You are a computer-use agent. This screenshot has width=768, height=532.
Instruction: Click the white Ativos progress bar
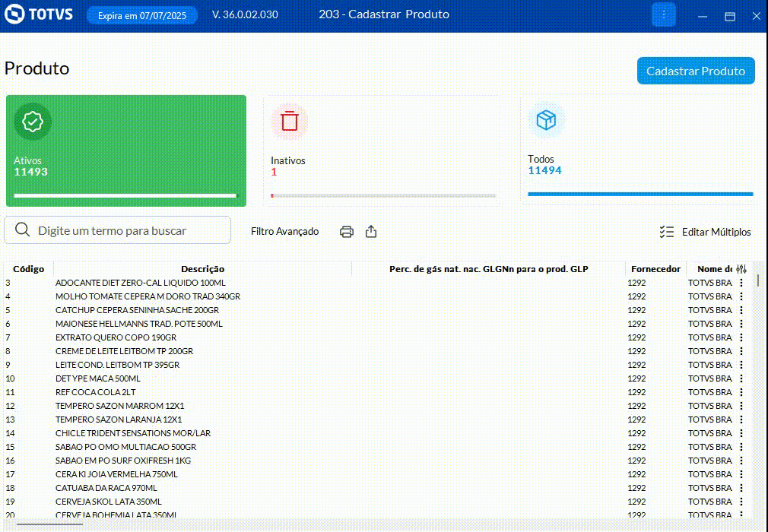click(125, 195)
